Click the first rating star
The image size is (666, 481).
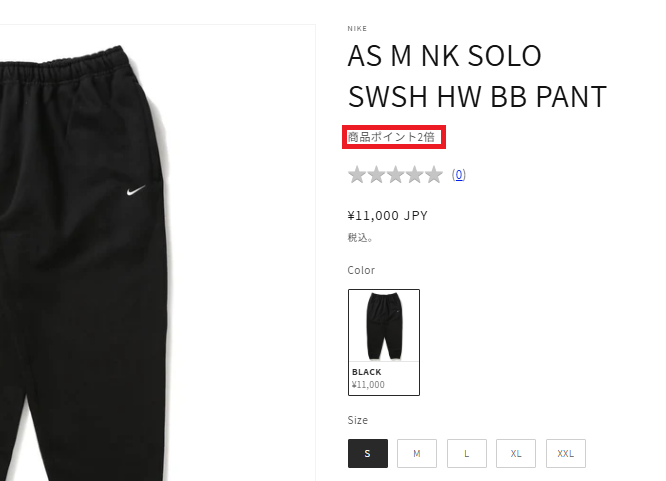(357, 175)
